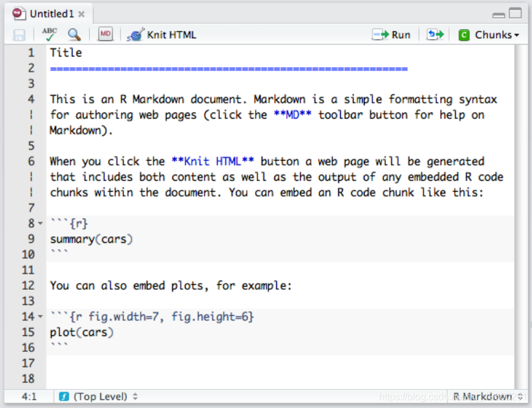Click the Save document icon
Viewport: 532px width, 408px height.
pyautogui.click(x=19, y=35)
